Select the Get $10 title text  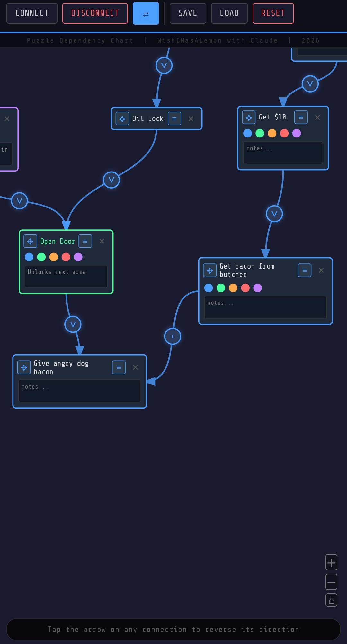click(x=272, y=117)
